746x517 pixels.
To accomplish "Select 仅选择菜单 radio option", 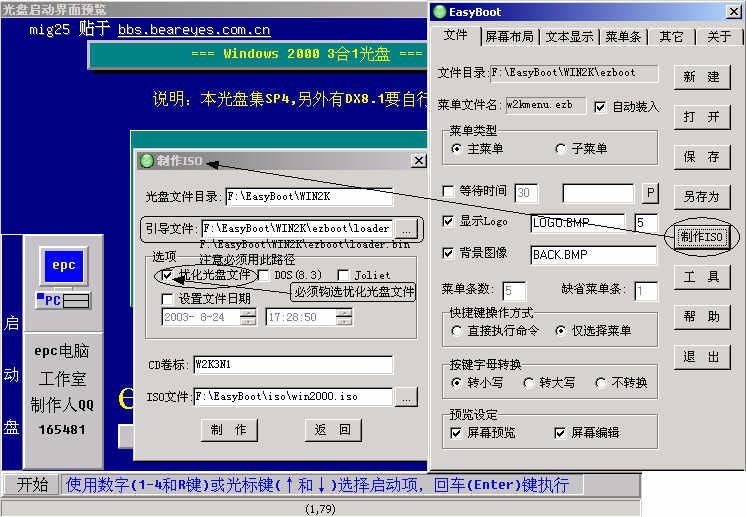I will [x=561, y=331].
